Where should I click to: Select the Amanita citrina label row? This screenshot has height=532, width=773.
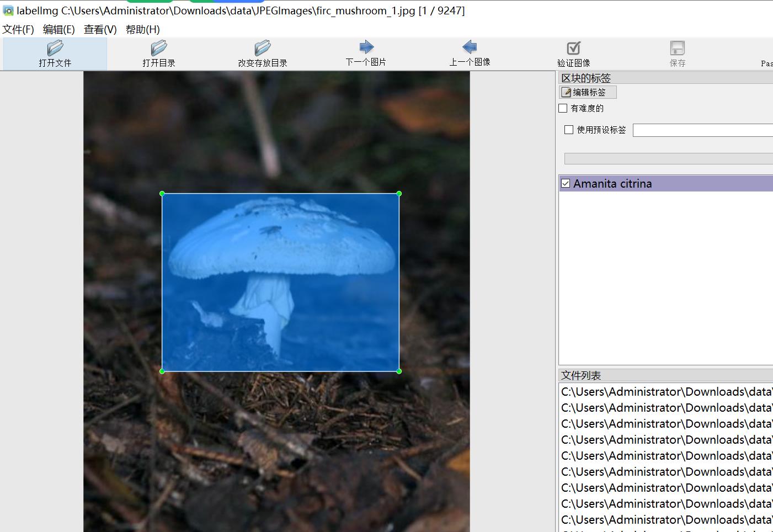point(667,184)
